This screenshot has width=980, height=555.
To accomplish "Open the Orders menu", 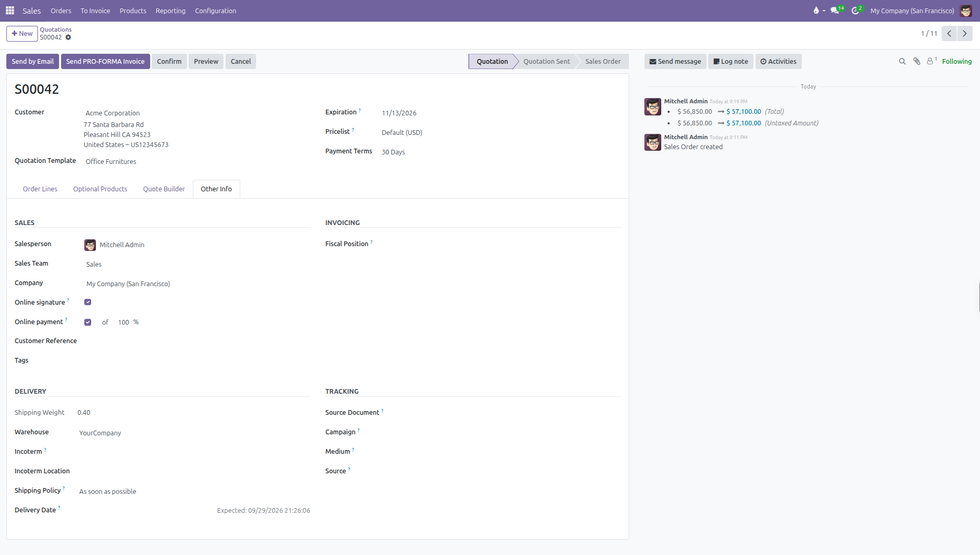I will [61, 11].
